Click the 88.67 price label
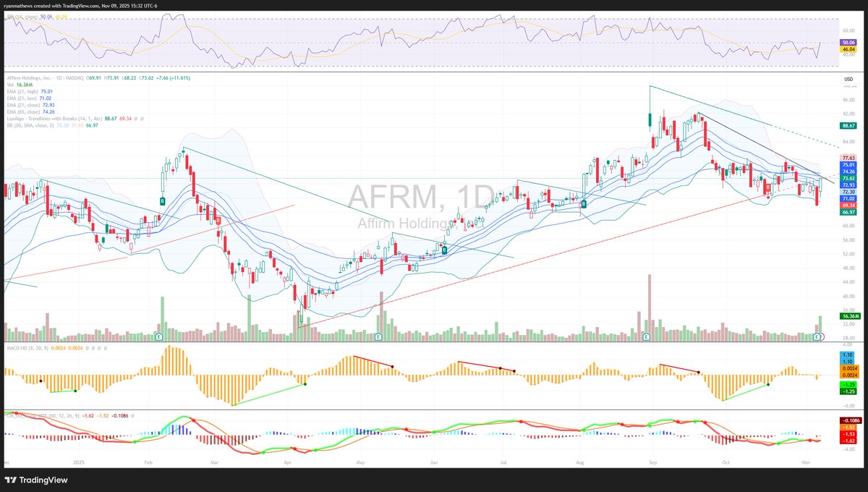The height and width of the screenshot is (492, 868). coord(849,125)
